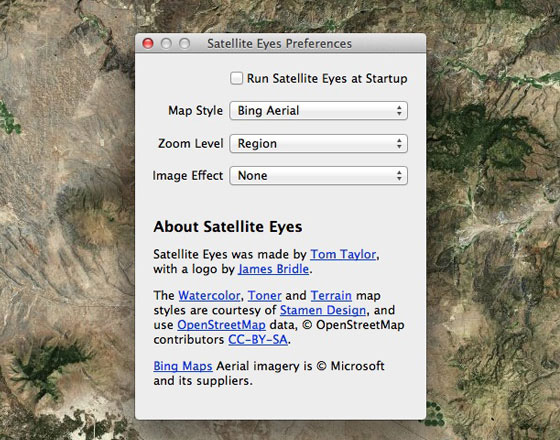This screenshot has height=440, width=560.
Task: Follow the Terrain link
Action: coord(331,296)
